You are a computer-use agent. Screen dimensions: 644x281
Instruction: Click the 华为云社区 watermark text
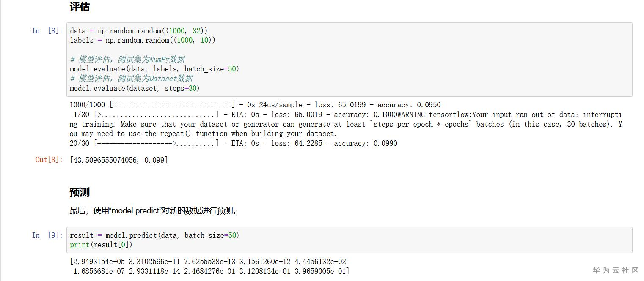[615, 270]
